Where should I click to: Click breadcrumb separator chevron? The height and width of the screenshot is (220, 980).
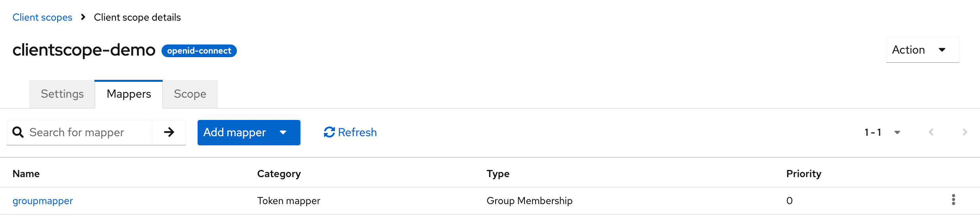(83, 17)
